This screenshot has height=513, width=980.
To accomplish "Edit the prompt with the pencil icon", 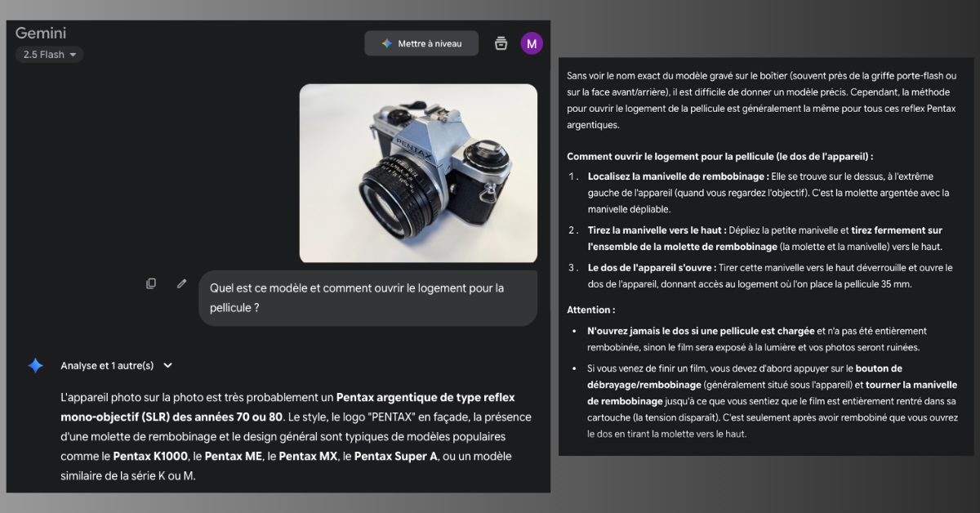I will point(181,283).
